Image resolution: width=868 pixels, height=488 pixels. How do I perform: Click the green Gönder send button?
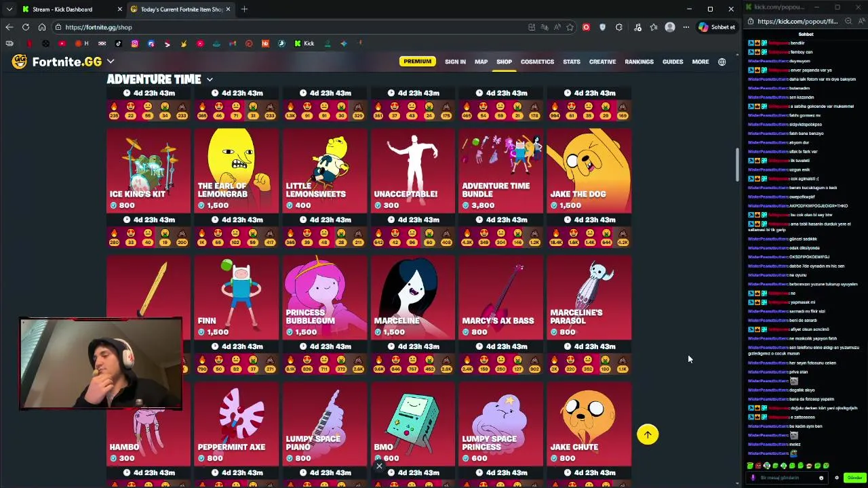pyautogui.click(x=854, y=478)
